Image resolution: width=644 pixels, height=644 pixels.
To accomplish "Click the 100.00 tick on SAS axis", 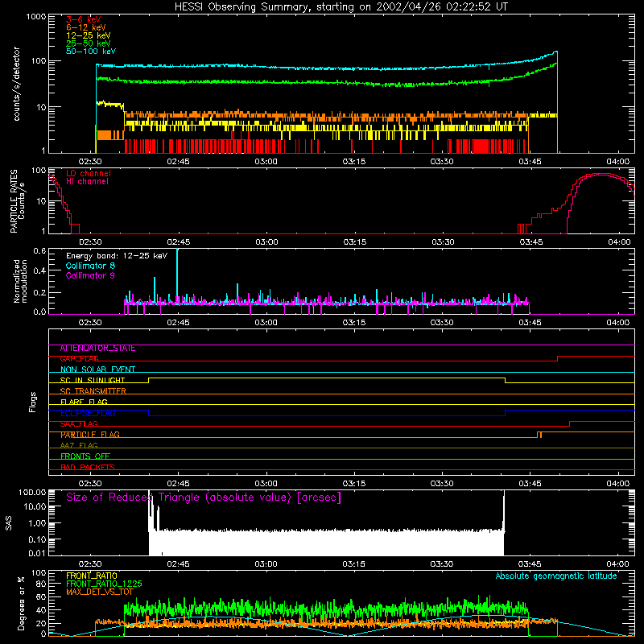I will [x=32, y=493].
